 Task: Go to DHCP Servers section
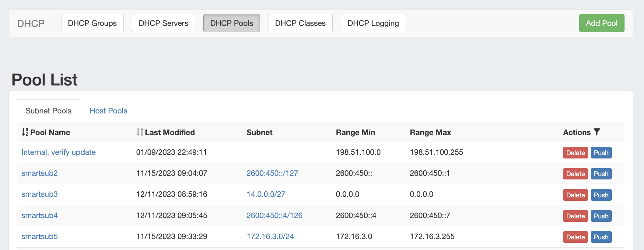coord(163,23)
